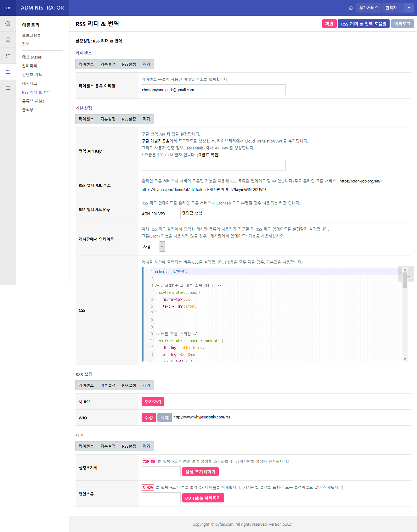Select 기본설정 tab in the 제거 section
This screenshot has width=417, height=532.
(x=108, y=446)
